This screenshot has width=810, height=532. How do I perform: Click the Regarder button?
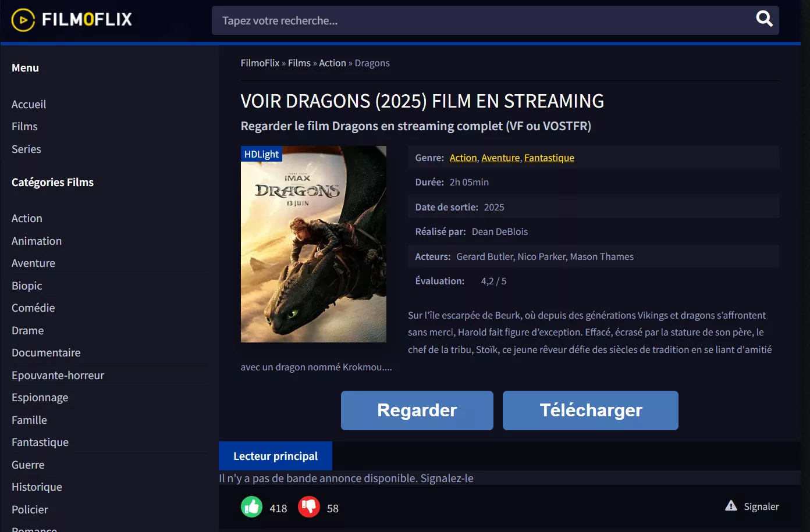click(x=417, y=410)
